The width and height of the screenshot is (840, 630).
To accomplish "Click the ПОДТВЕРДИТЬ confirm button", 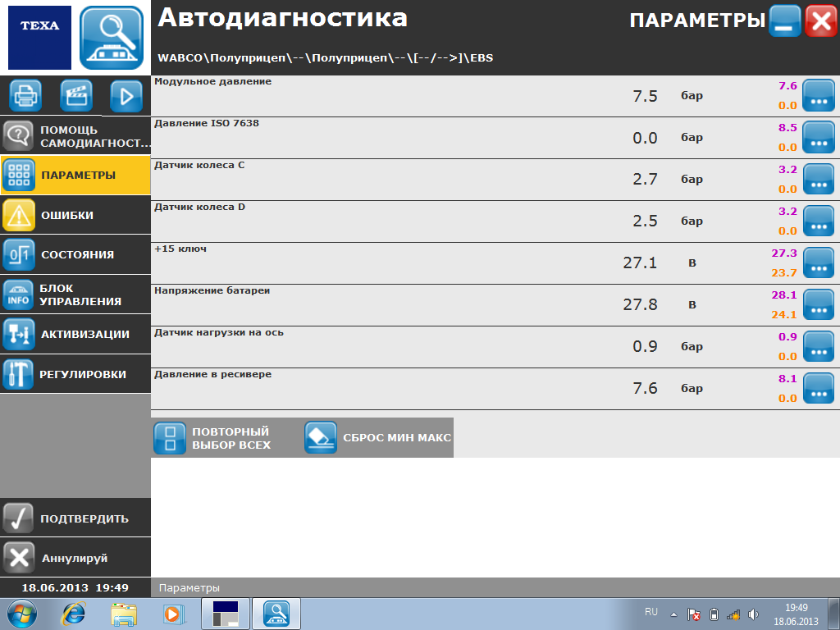I will [75, 518].
